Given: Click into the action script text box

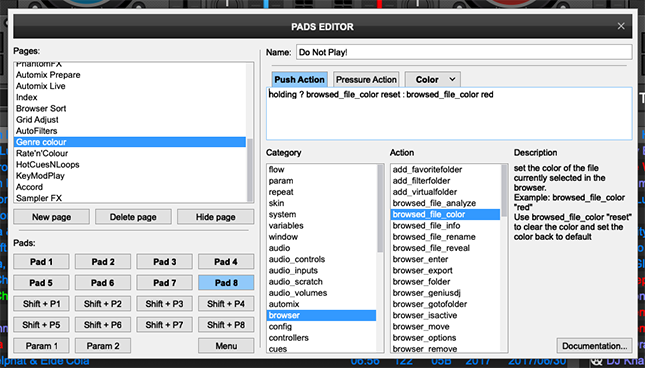Looking at the screenshot, I should 449,113.
